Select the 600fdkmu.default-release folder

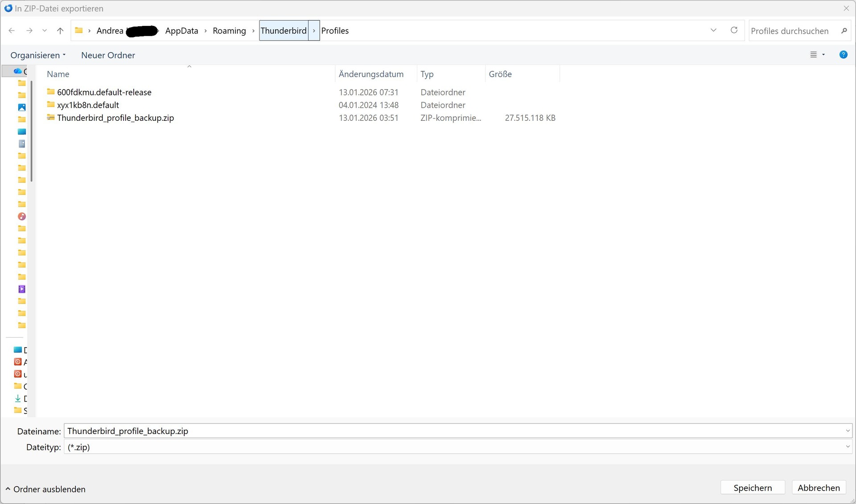(x=104, y=92)
